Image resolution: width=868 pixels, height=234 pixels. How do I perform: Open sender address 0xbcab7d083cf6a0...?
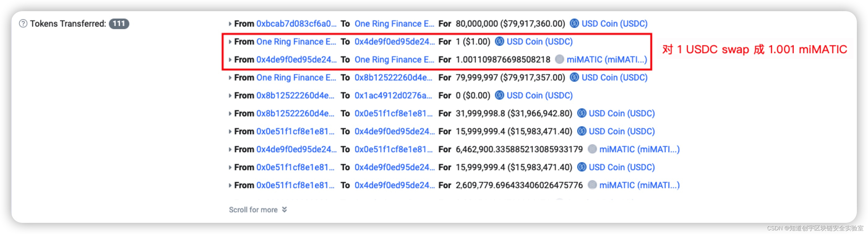pos(296,24)
